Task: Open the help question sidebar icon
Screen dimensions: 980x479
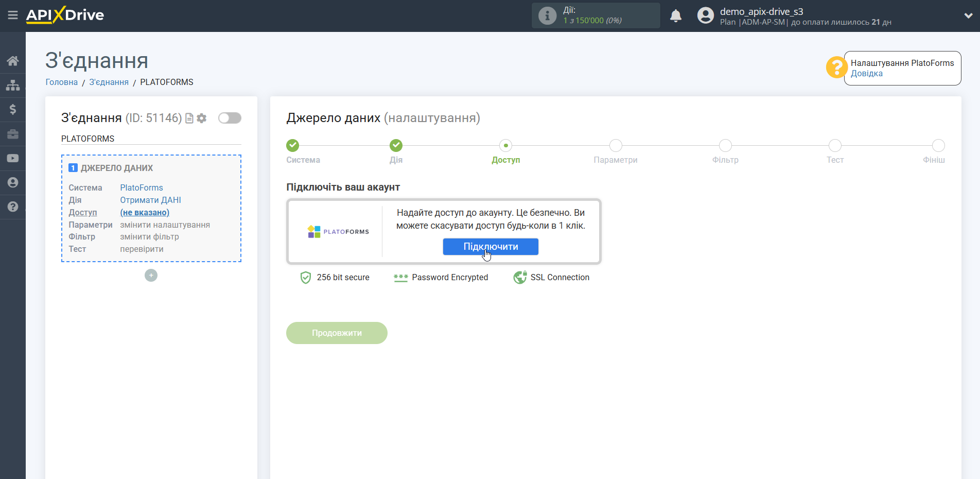Action: (x=13, y=207)
